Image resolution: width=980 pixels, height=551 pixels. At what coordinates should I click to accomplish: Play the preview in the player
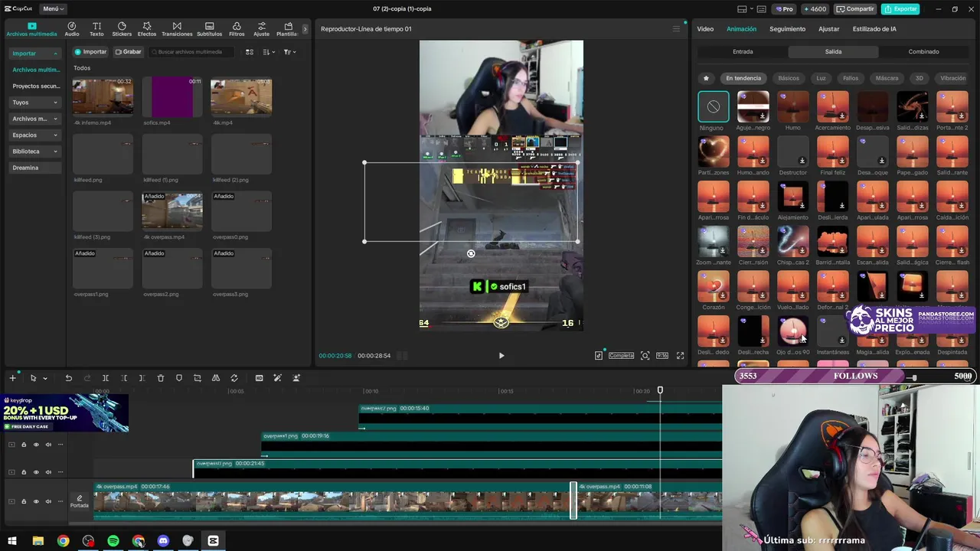point(501,356)
